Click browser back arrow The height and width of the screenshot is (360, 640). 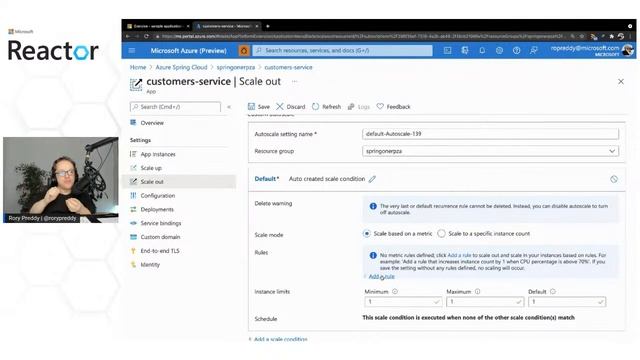pos(128,36)
